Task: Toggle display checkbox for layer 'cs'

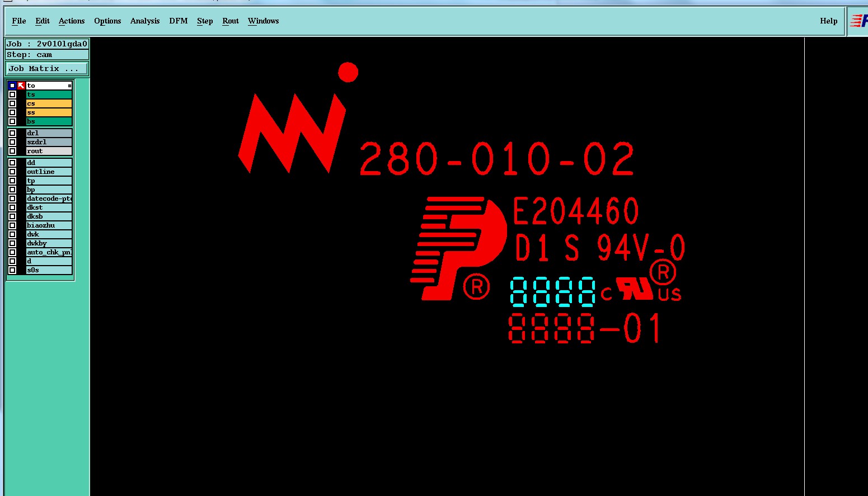Action: (x=12, y=103)
